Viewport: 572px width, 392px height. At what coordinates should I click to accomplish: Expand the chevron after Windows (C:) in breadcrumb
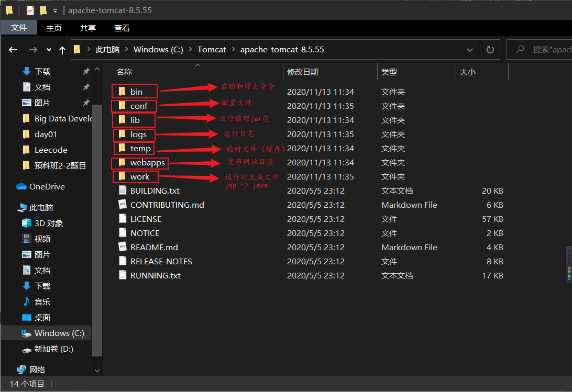(x=191, y=49)
